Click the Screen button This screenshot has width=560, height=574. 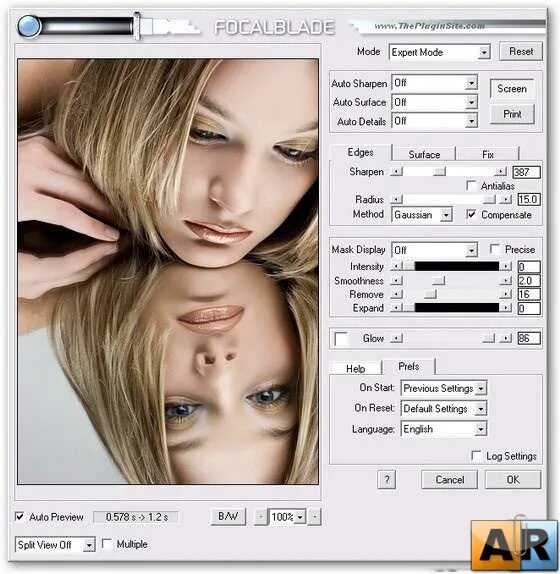pyautogui.click(x=512, y=89)
